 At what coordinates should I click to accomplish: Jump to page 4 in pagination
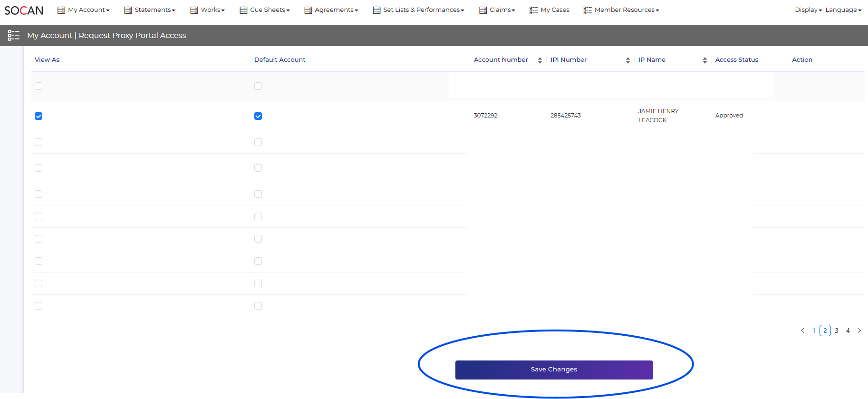pyautogui.click(x=848, y=331)
